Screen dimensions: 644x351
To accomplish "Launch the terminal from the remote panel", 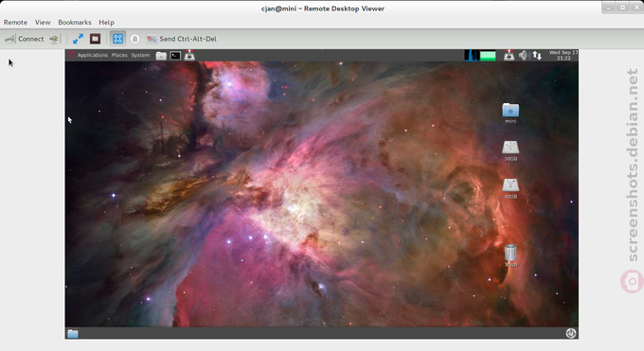I will coord(175,56).
